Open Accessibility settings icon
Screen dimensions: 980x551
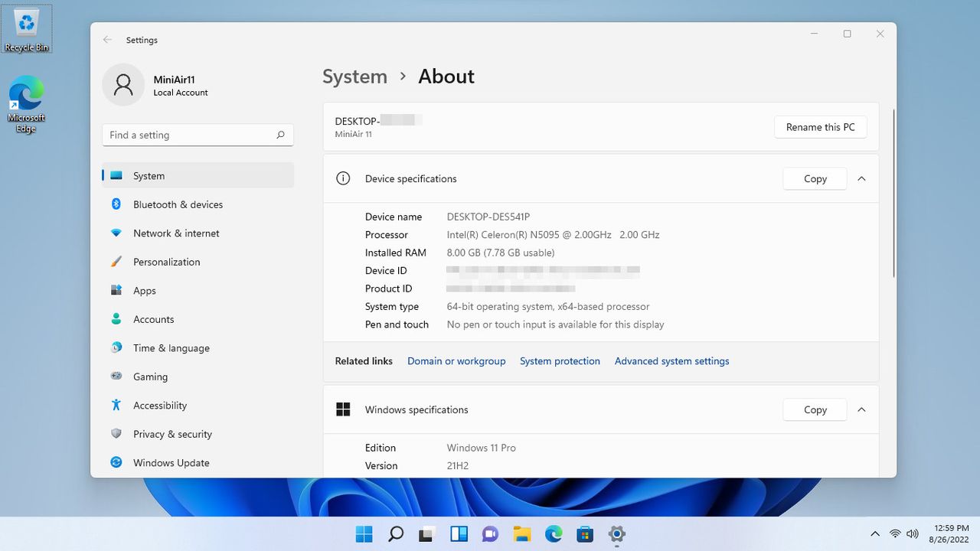pos(116,405)
